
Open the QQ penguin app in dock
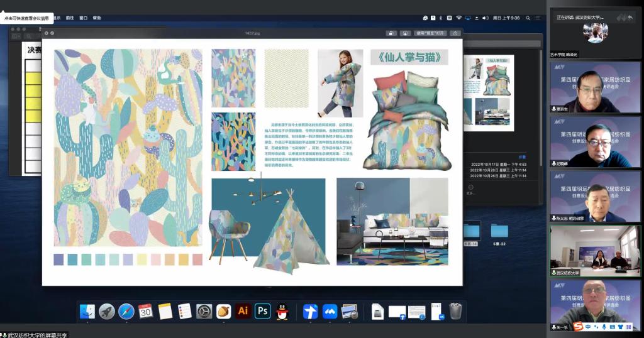282,311
